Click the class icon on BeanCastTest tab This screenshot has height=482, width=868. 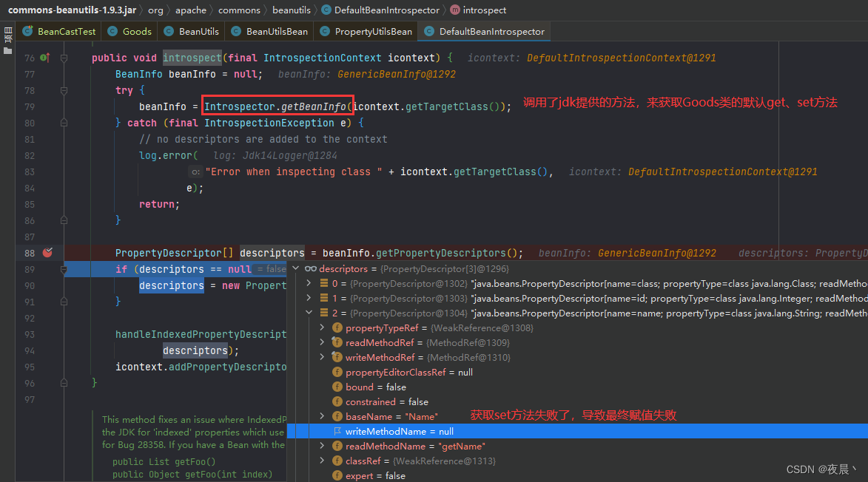click(27, 32)
